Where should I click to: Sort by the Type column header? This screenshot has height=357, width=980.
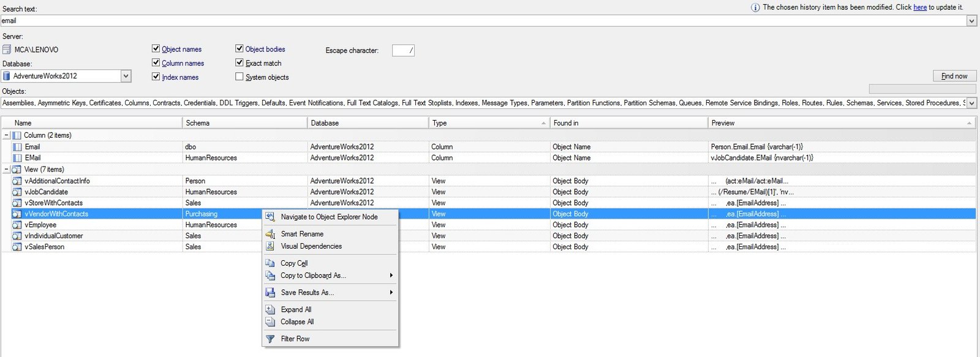pyautogui.click(x=489, y=123)
